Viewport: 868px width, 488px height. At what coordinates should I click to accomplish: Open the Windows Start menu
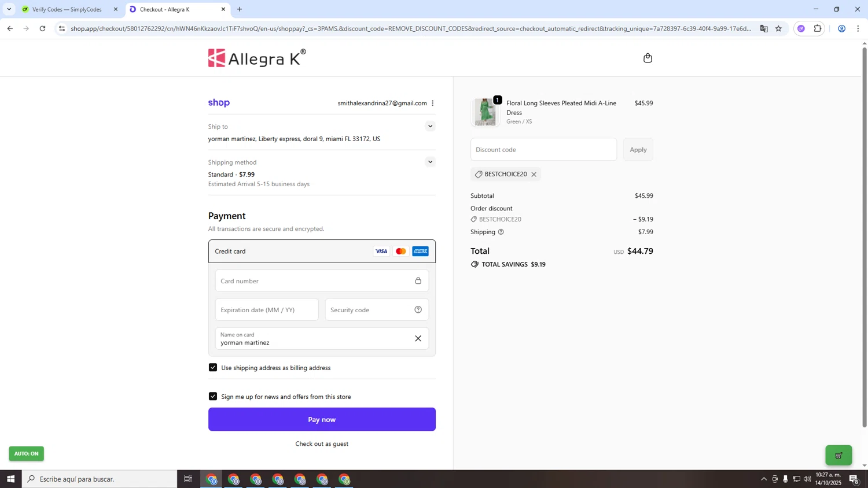tap(10, 479)
